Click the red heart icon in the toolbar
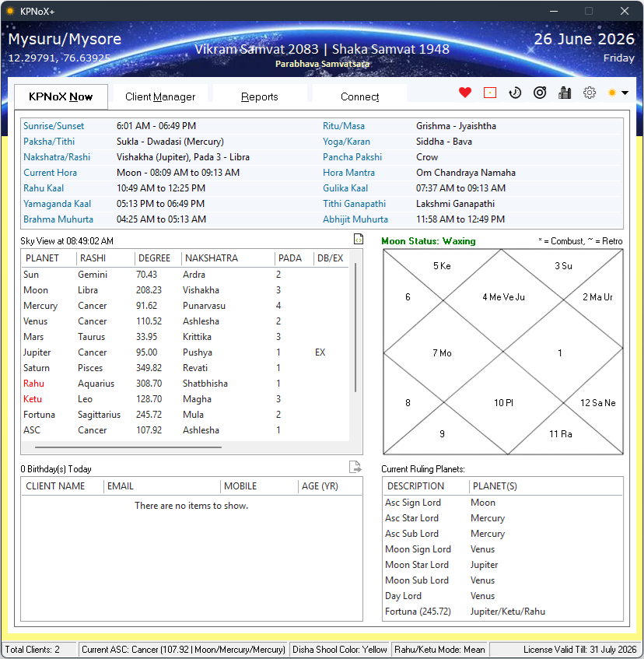Image resolution: width=644 pixels, height=659 pixels. click(465, 93)
